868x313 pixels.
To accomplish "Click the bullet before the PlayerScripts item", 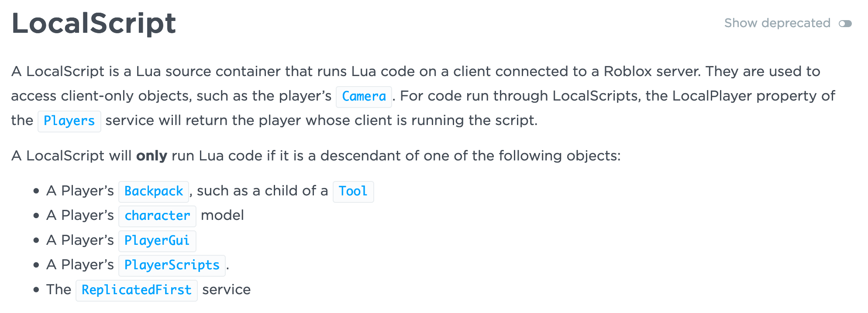I will tap(36, 265).
